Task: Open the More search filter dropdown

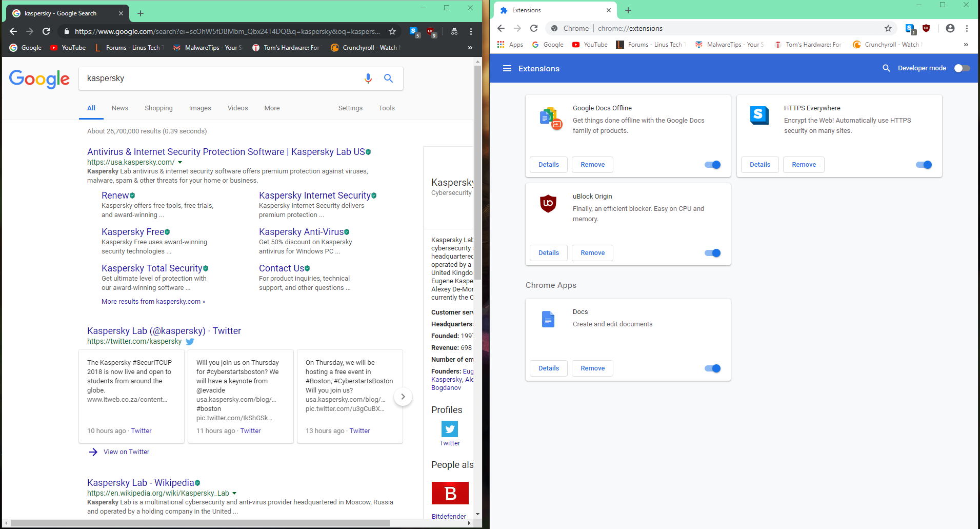Action: click(x=272, y=108)
